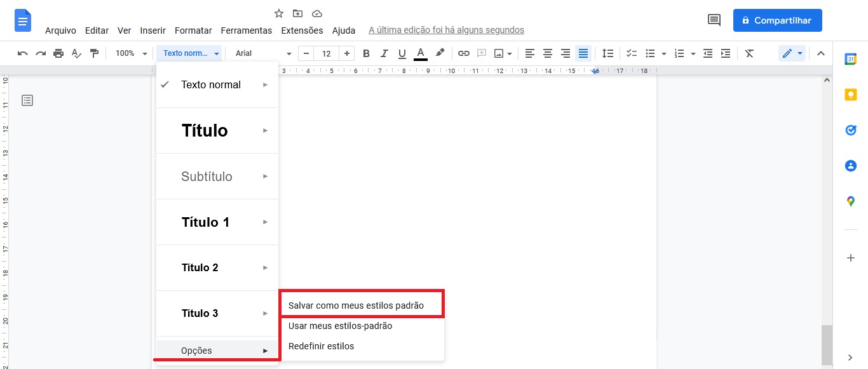
Task: Toggle italic formatting
Action: [x=384, y=53]
